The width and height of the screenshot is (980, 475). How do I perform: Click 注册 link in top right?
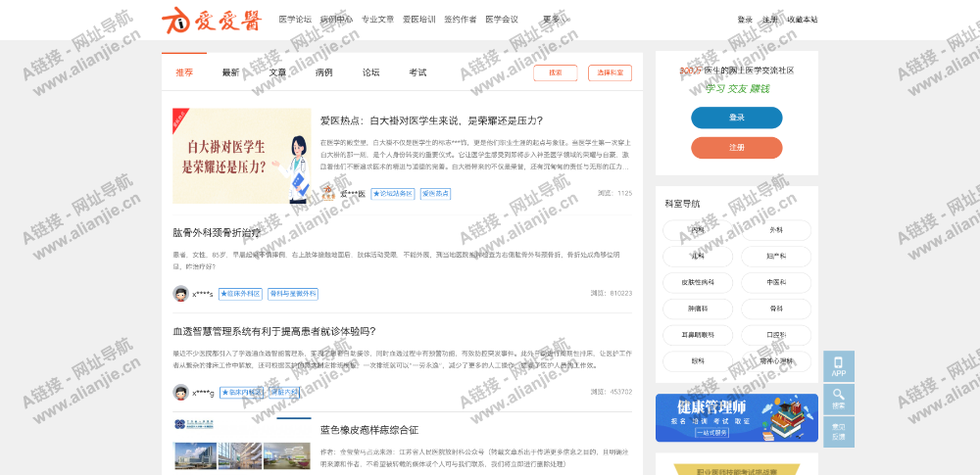tap(770, 20)
